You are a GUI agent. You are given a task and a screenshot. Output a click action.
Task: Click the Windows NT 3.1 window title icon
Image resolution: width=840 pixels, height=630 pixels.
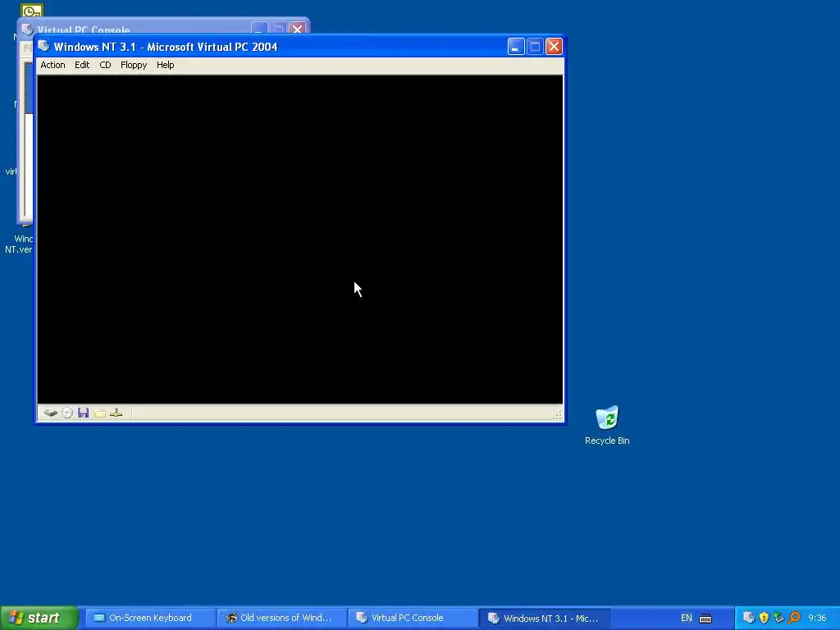click(44, 46)
